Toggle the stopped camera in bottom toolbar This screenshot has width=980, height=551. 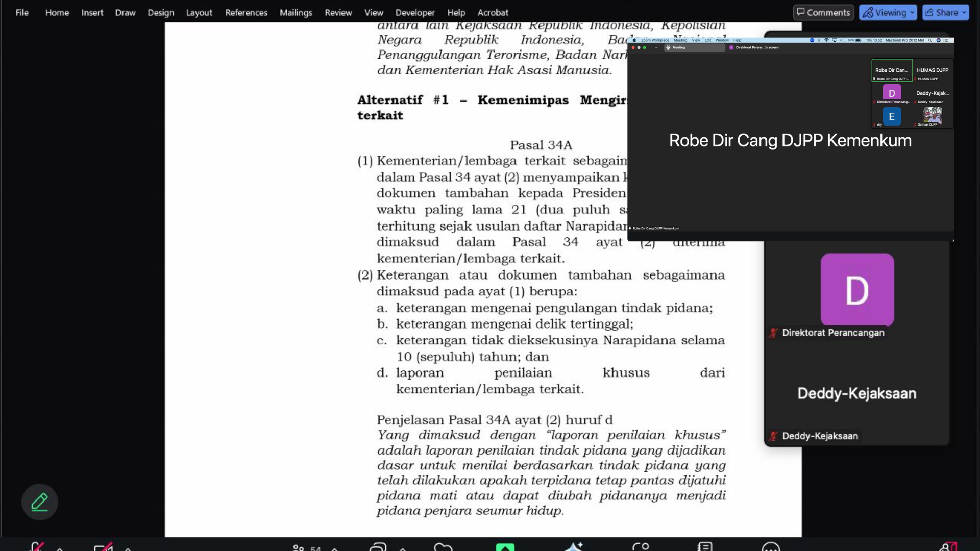pos(104,547)
